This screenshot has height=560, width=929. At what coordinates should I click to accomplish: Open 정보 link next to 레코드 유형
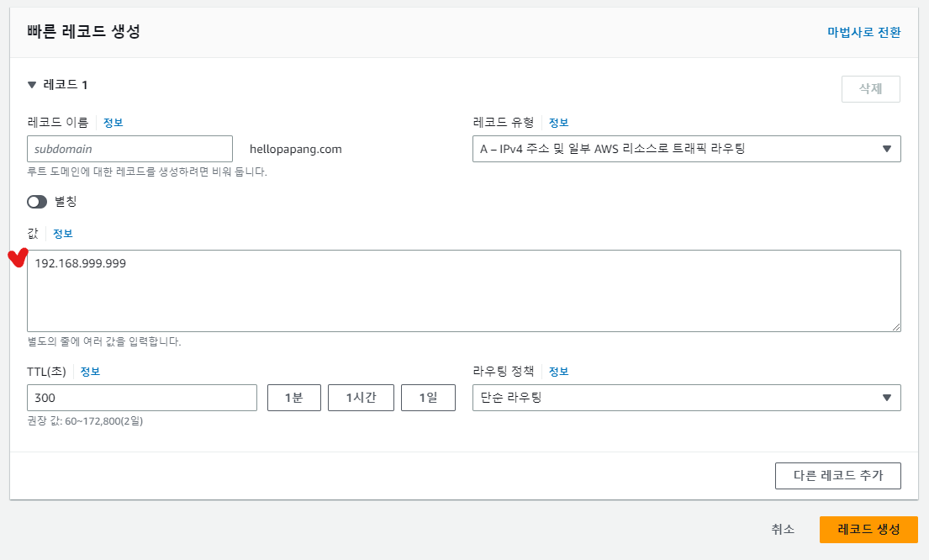pos(558,123)
